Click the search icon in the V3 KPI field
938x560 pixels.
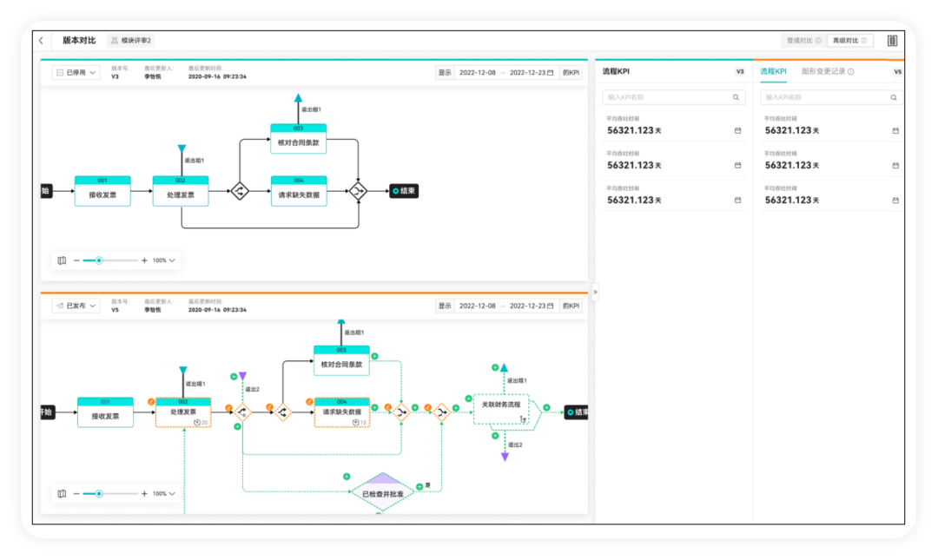(736, 98)
